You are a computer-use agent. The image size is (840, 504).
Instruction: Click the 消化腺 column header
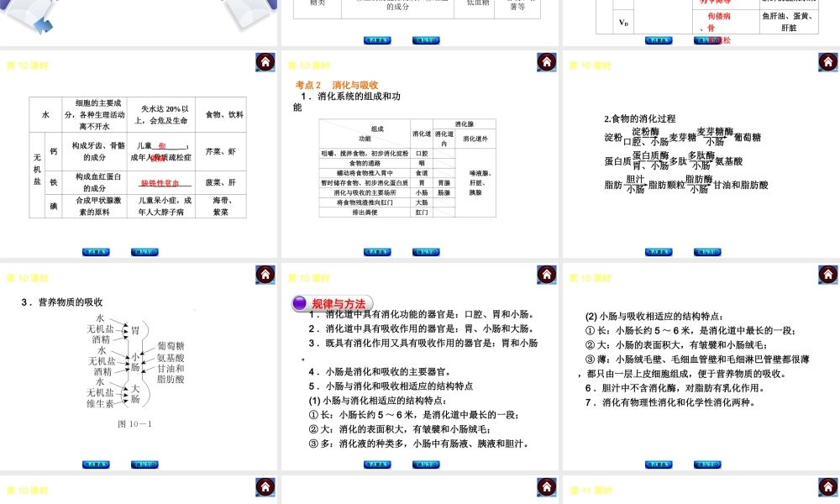tap(464, 123)
